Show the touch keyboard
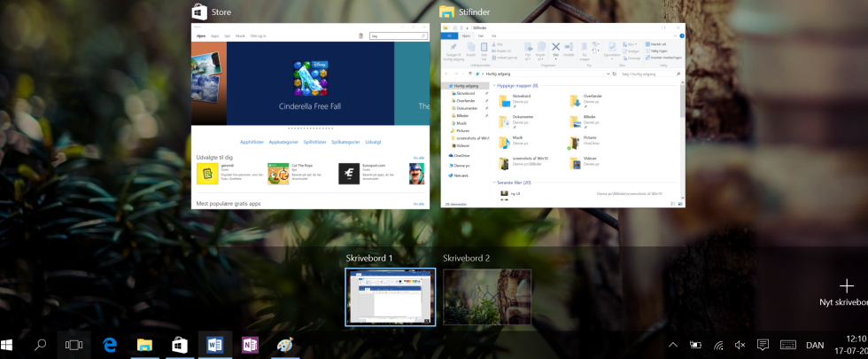Image resolution: width=868 pixels, height=359 pixels. coord(787,345)
